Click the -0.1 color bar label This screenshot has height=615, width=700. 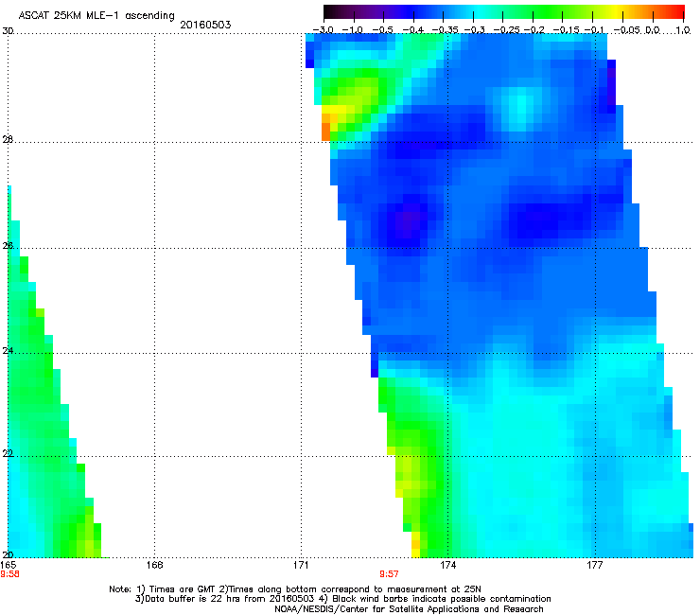594,30
